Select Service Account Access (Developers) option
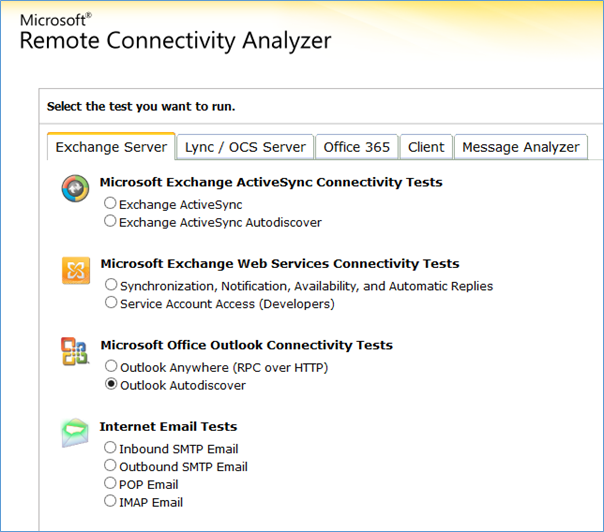This screenshot has height=532, width=604. click(111, 302)
